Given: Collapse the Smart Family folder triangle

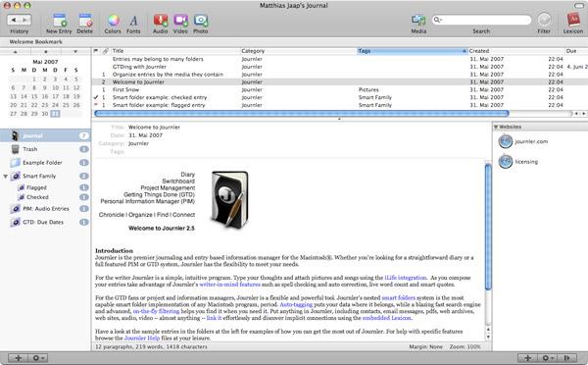Looking at the screenshot, I should [x=6, y=176].
